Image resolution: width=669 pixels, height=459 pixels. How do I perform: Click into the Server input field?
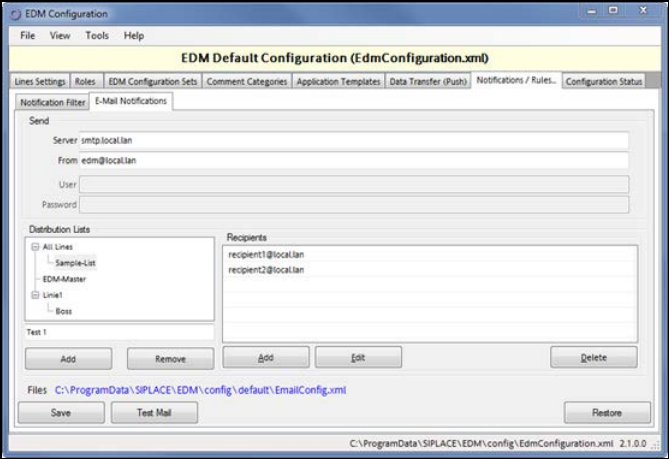353,141
